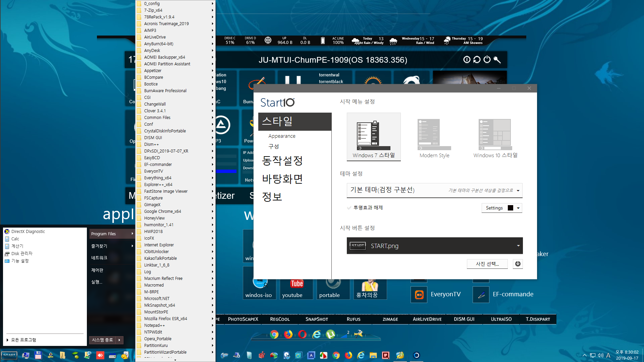644x362 pixels.
Task: Choose the Modern Style start menu option
Action: (434, 138)
